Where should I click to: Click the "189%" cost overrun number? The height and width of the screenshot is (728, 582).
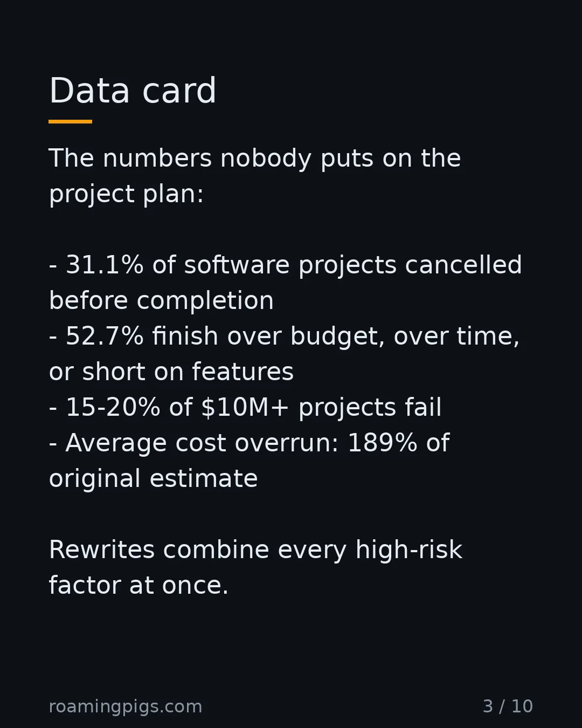[x=382, y=443]
